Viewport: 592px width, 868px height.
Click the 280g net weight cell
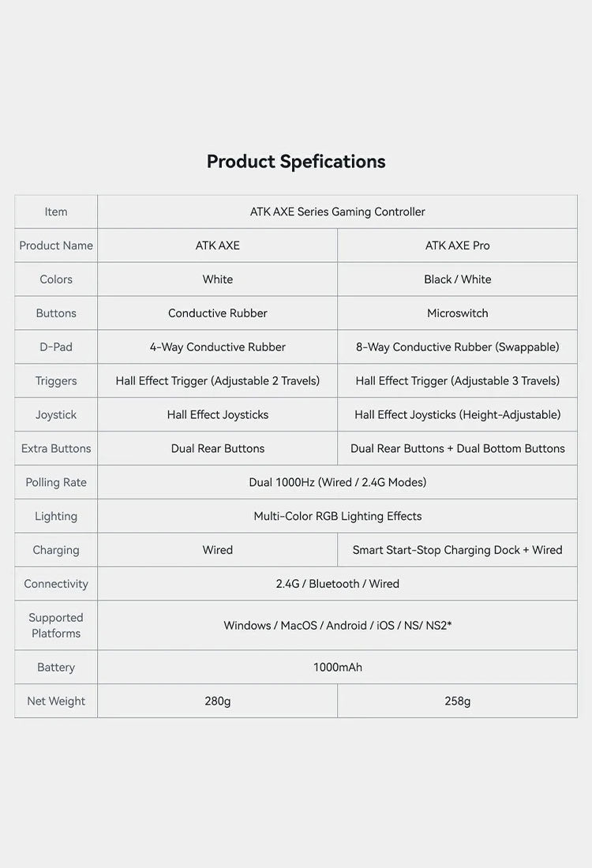[218, 701]
